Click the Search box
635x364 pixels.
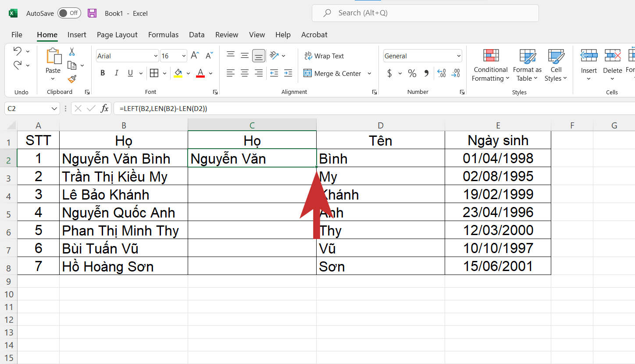[425, 13]
